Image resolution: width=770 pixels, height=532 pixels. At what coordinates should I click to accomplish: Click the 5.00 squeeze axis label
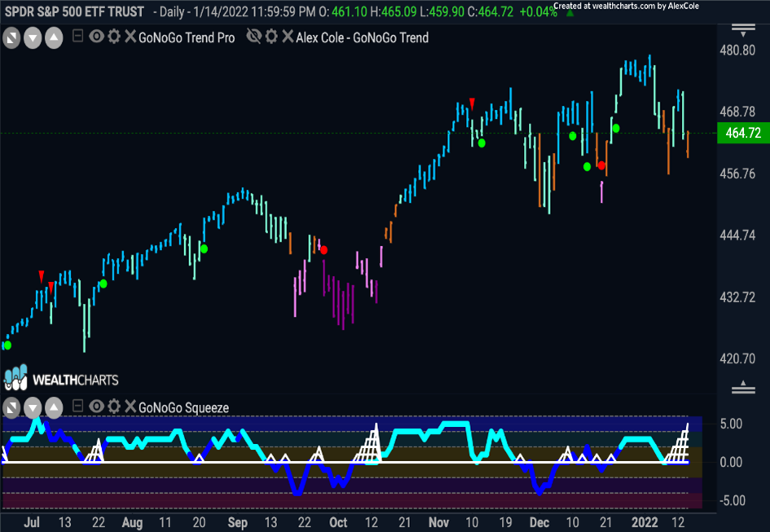pos(731,424)
